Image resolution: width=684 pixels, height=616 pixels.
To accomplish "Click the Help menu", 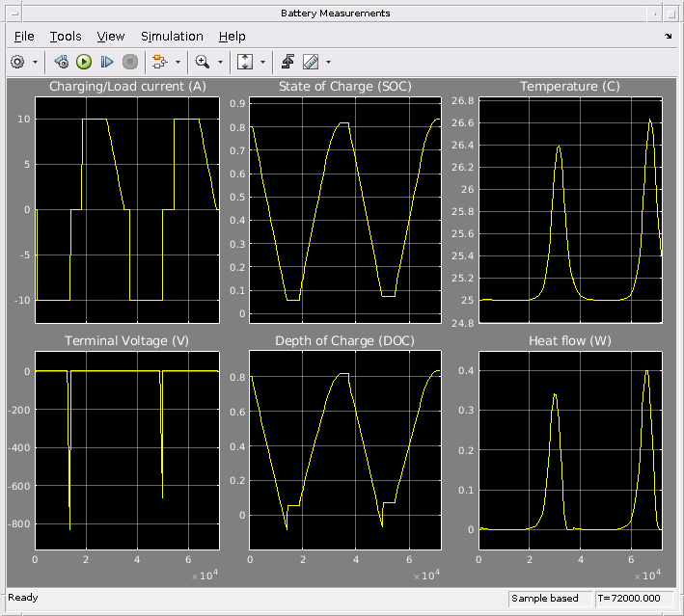I will 233,36.
